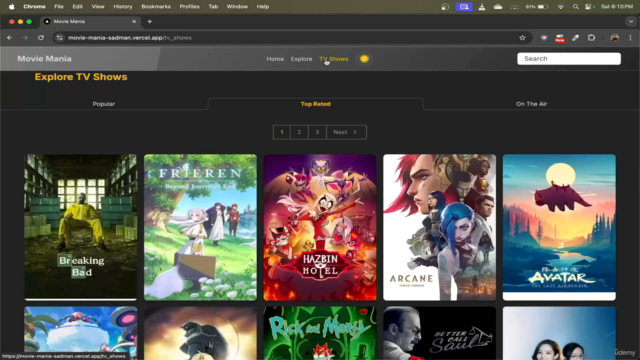Close the Movie Mania tab
This screenshot has height=360, width=640.
[134, 21]
